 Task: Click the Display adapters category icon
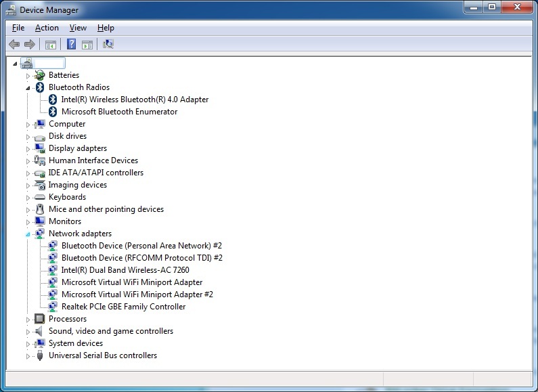[40, 148]
